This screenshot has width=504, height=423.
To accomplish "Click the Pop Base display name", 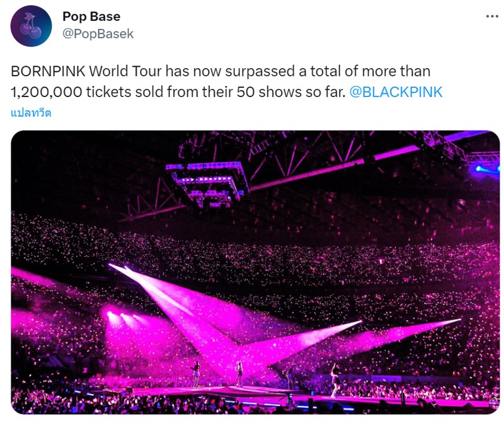I will [x=91, y=16].
